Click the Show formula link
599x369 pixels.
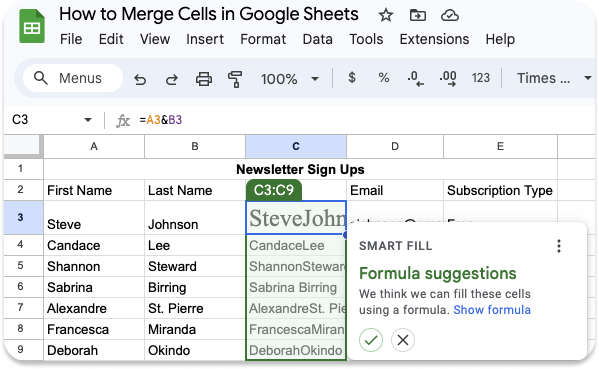[x=492, y=310]
